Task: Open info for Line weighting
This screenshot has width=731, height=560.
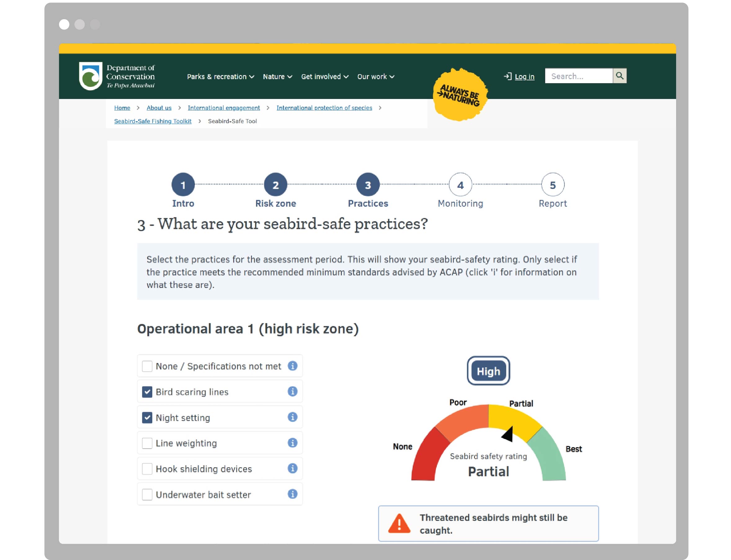Action: 292,443
